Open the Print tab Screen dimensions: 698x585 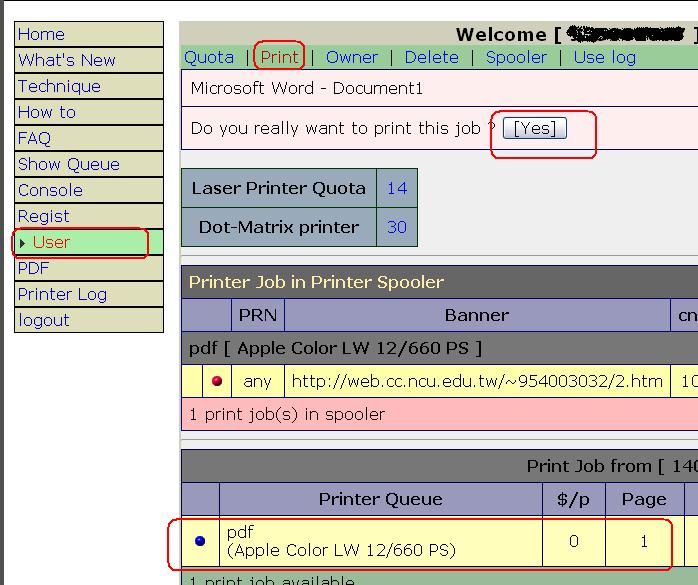pyautogui.click(x=280, y=57)
